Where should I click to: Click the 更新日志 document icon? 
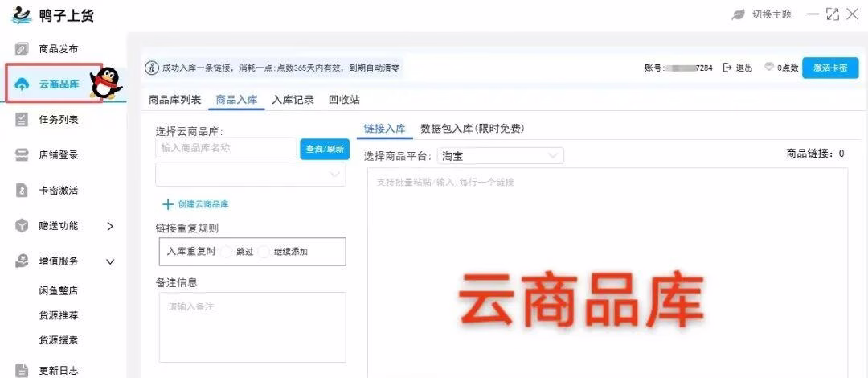[22, 370]
